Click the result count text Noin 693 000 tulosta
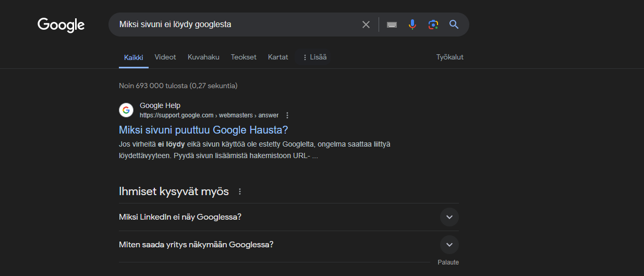Image resolution: width=644 pixels, height=276 pixels. tap(178, 86)
